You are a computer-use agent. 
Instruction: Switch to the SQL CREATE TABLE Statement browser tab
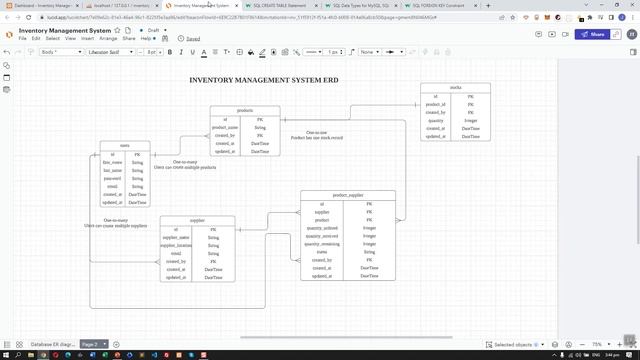(x=280, y=6)
